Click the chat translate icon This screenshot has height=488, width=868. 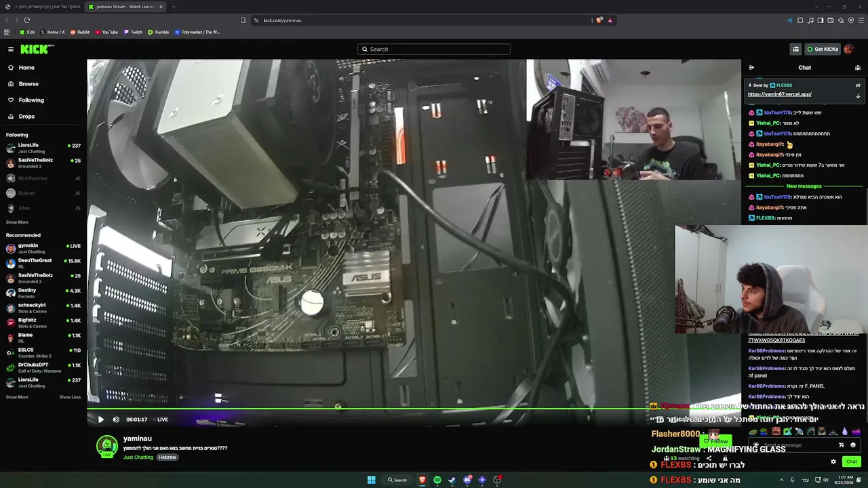pos(842,445)
